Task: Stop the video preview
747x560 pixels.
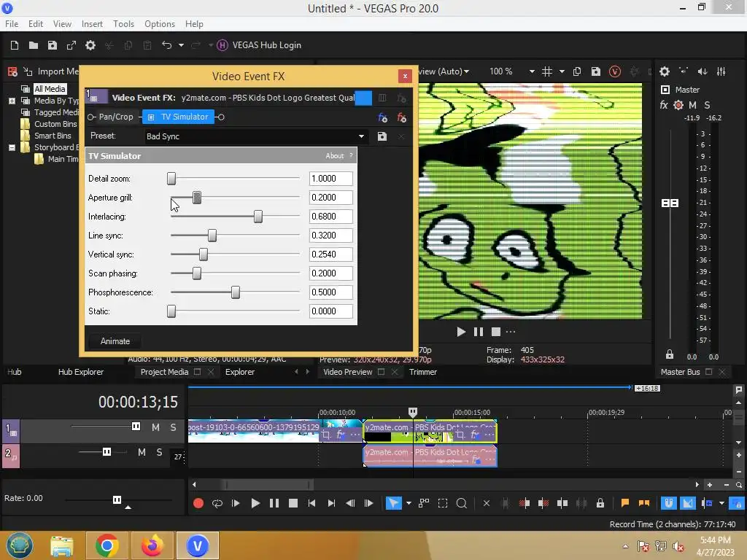Action: [496, 332]
